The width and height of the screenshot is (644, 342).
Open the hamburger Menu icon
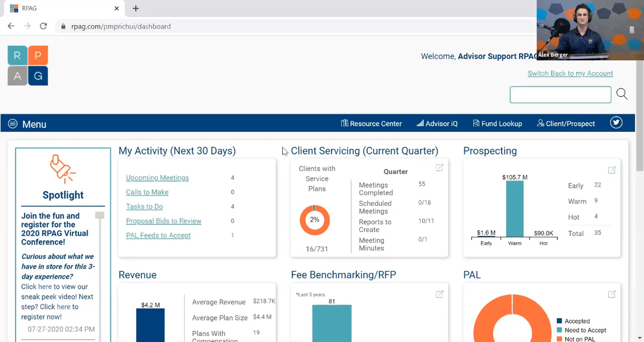pos(13,124)
